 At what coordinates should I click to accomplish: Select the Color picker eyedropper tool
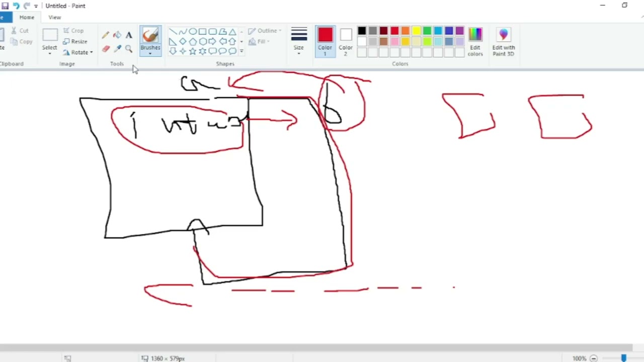coord(117,48)
